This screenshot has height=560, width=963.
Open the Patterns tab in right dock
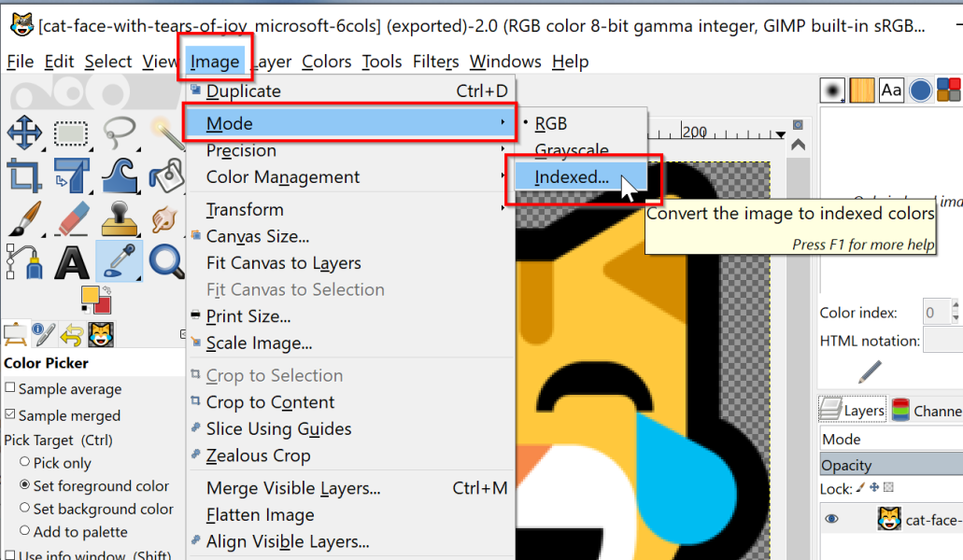862,91
